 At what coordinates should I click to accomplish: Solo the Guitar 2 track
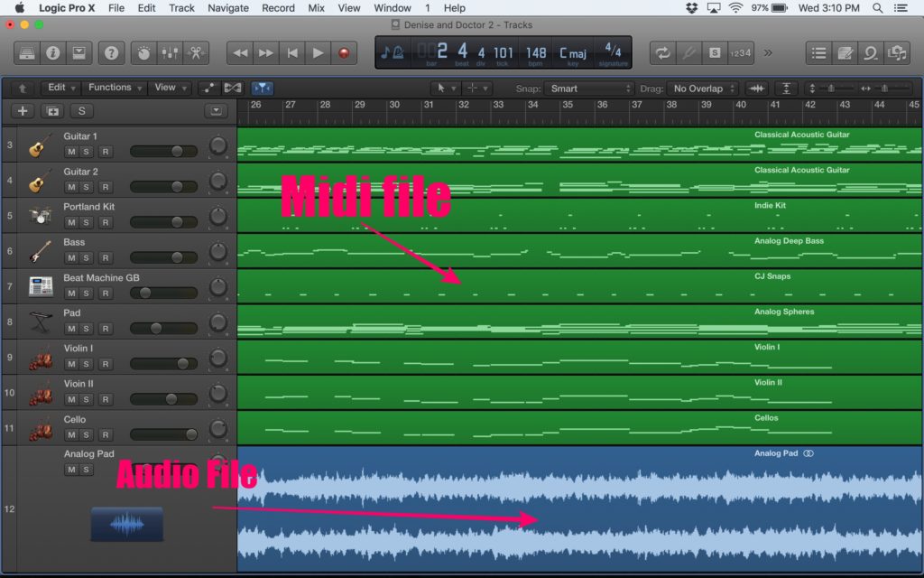86,187
